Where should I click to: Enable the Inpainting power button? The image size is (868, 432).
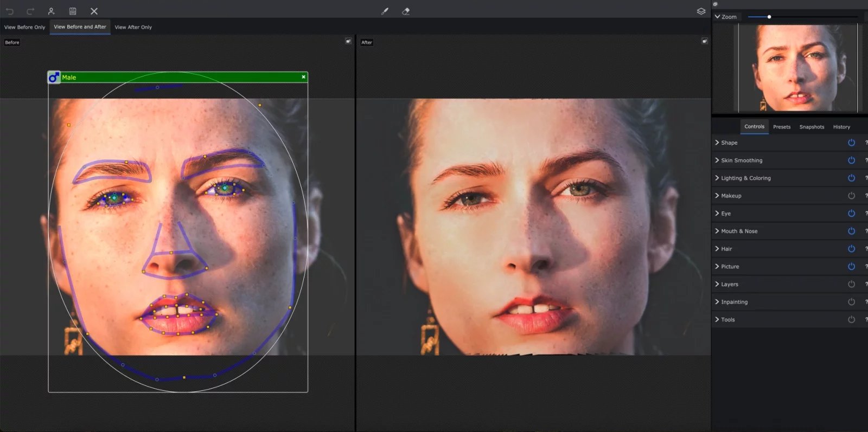[851, 302]
